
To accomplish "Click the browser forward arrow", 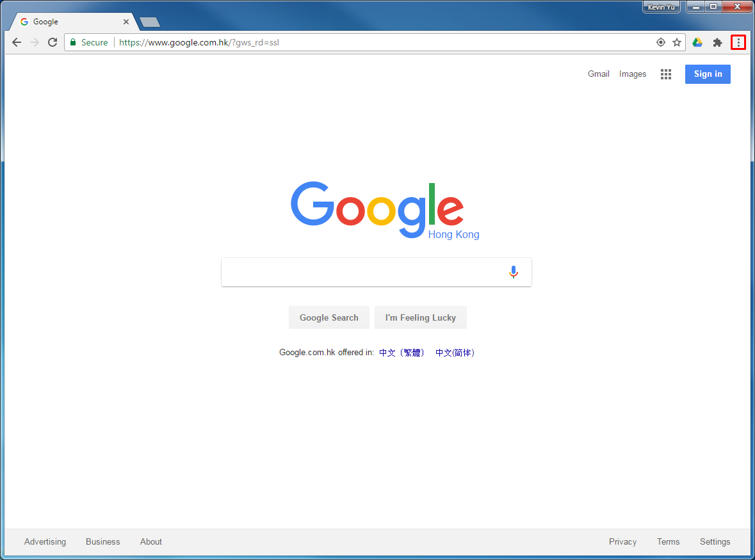I will tap(35, 42).
